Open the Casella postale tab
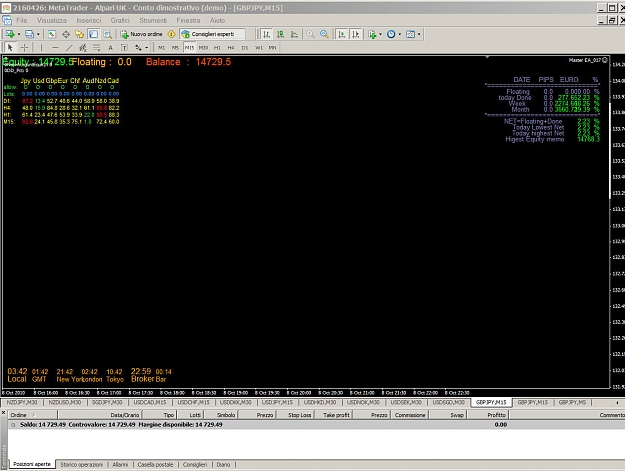The width and height of the screenshot is (625, 471). click(x=155, y=465)
